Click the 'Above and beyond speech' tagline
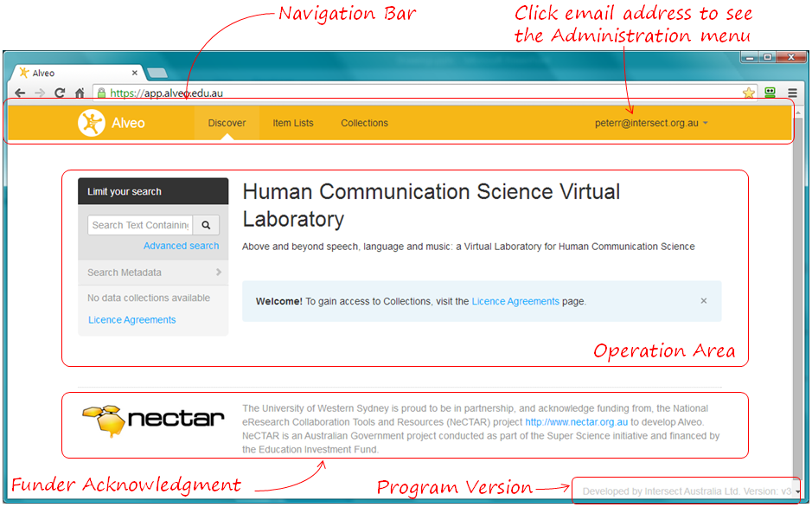812x507 pixels. click(x=469, y=247)
